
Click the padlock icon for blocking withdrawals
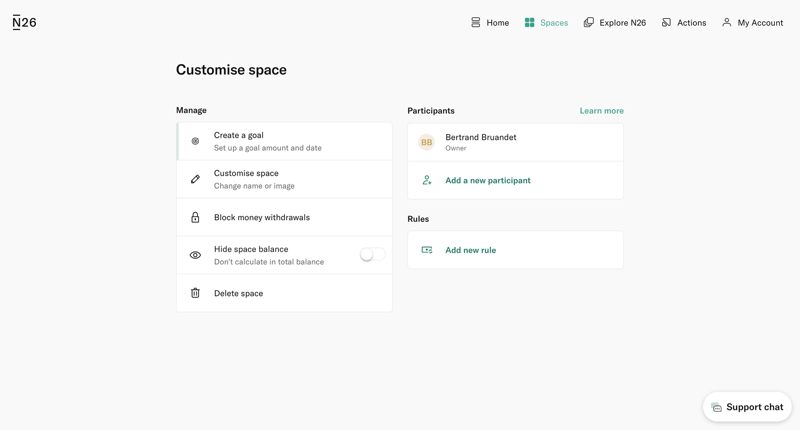[x=195, y=217]
